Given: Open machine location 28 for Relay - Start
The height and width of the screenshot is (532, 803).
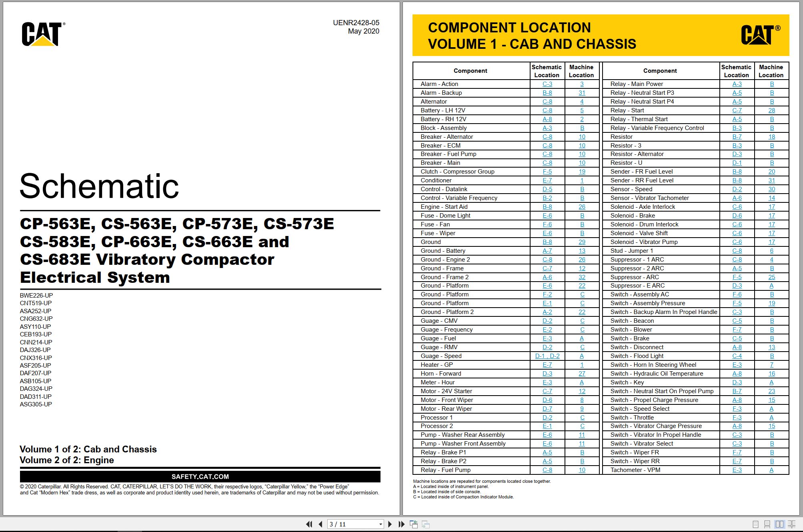Looking at the screenshot, I should tap(772, 110).
